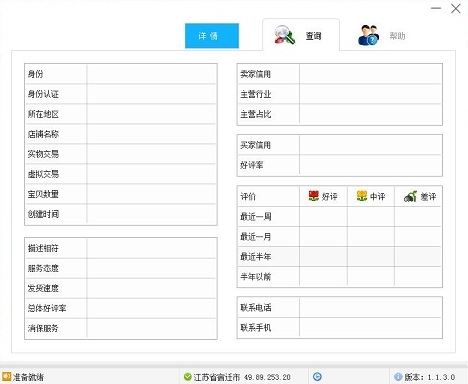Click the IP address 49.89.253.20
This screenshot has width=468, height=384.
267,377
